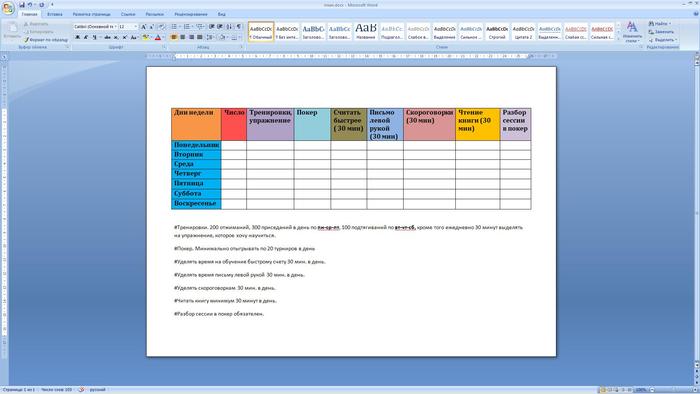Click Заменить replace button
Screen dimensions: 700x394
click(662, 32)
